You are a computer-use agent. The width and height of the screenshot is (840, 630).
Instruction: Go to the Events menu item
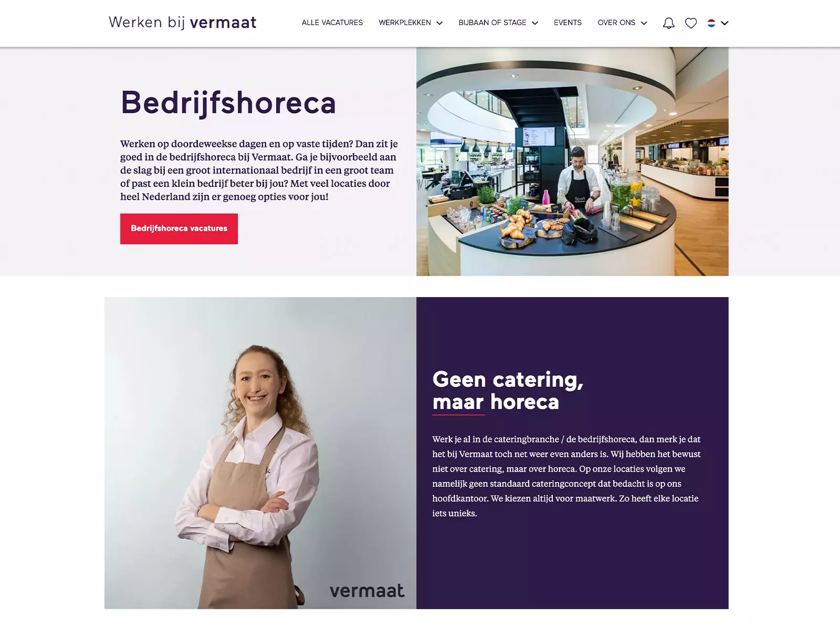568,23
